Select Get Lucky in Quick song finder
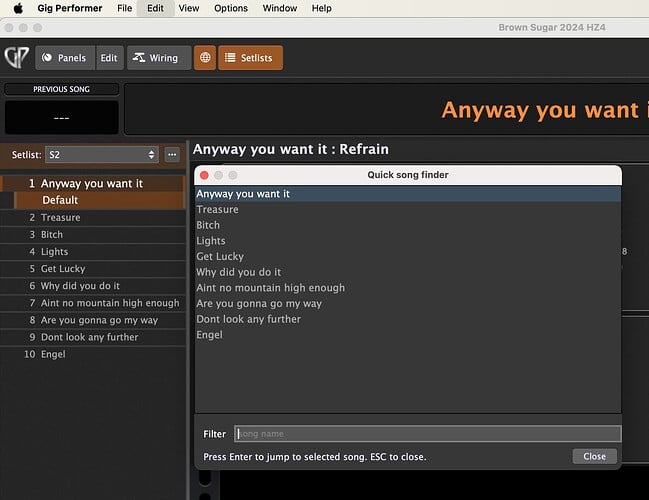Image resolution: width=649 pixels, height=500 pixels. [x=221, y=257]
